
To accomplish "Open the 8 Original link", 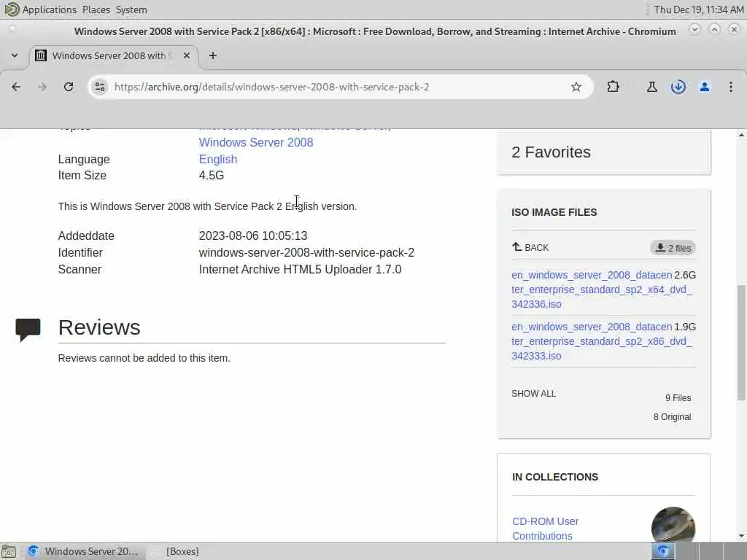I will click(x=672, y=416).
